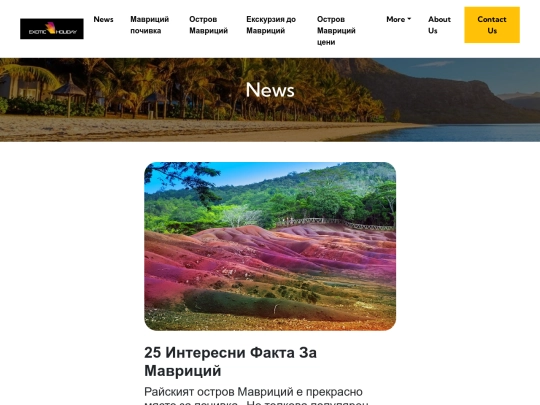The height and width of the screenshot is (405, 540).
Task: Click the News heading on banner
Action: (x=270, y=90)
